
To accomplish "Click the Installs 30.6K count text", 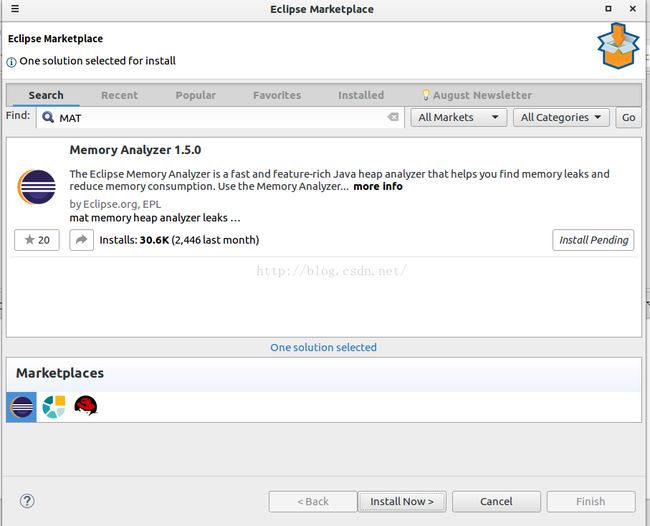I will 179,240.
